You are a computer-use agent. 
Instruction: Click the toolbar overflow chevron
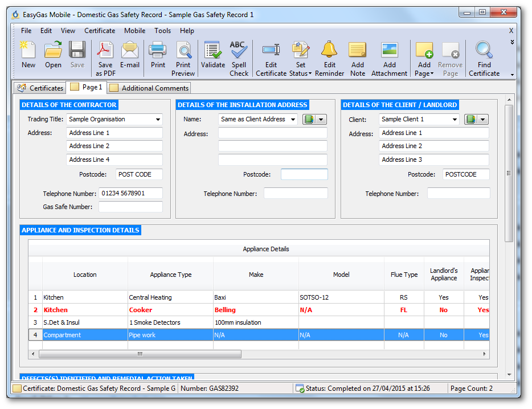(512, 42)
